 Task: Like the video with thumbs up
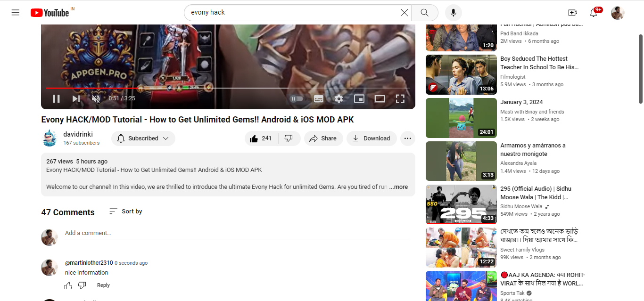[x=261, y=138]
